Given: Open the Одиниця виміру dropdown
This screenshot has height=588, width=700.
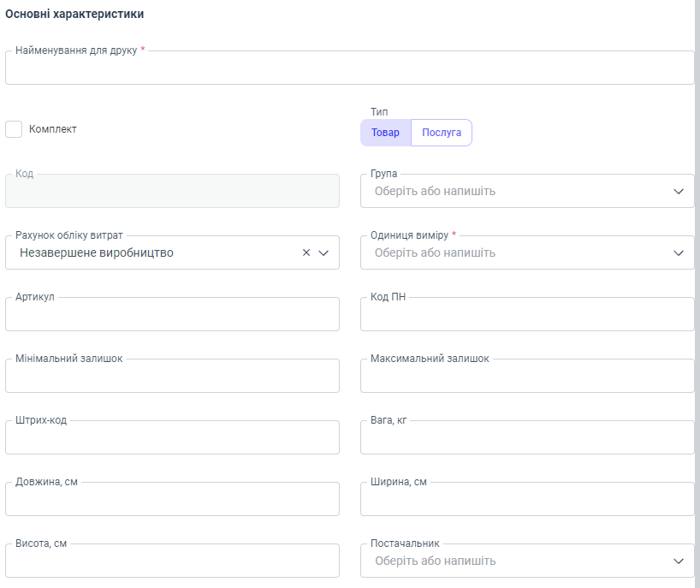Looking at the screenshot, I should tap(678, 253).
